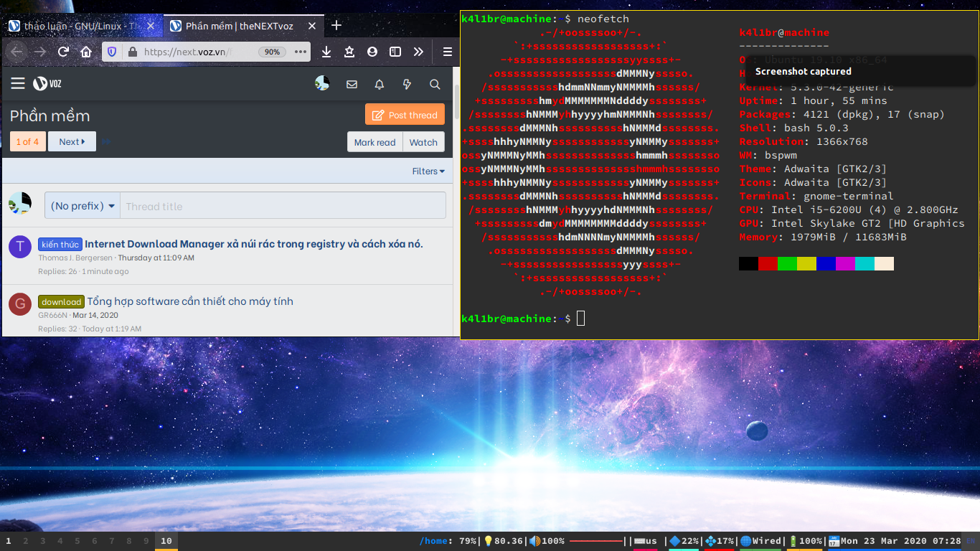Screen dimensions: 980x551
Task: Reload the current page
Action: coord(63,52)
